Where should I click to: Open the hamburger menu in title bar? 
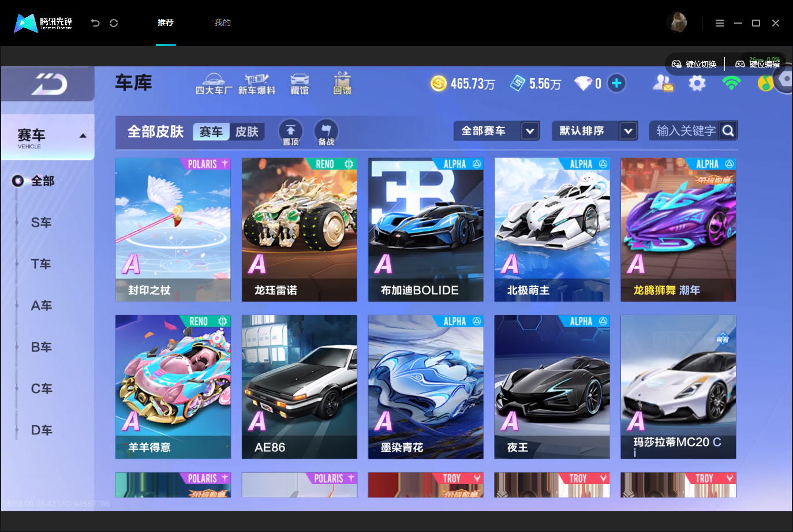coord(719,23)
